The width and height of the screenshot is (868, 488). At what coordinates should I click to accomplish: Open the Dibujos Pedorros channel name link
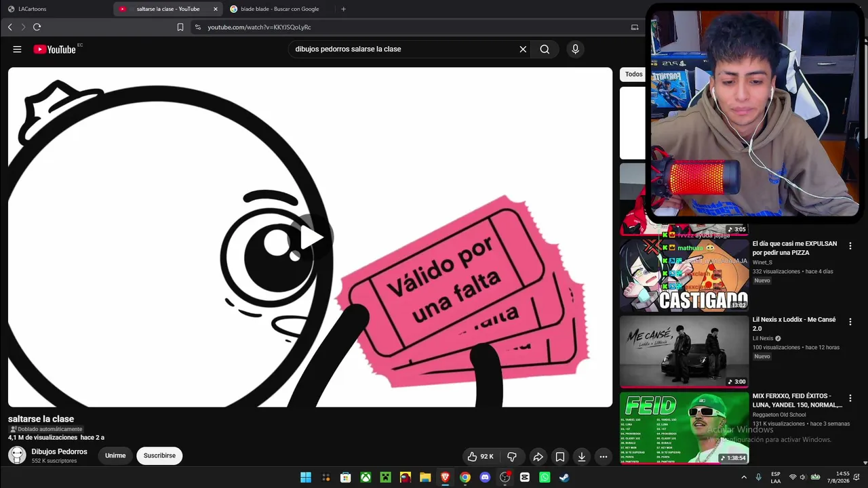(59, 451)
